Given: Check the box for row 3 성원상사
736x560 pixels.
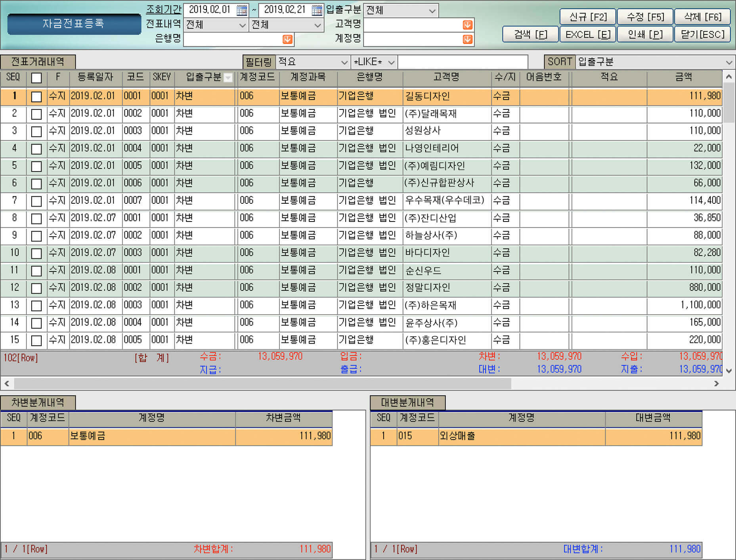Looking at the screenshot, I should [36, 132].
